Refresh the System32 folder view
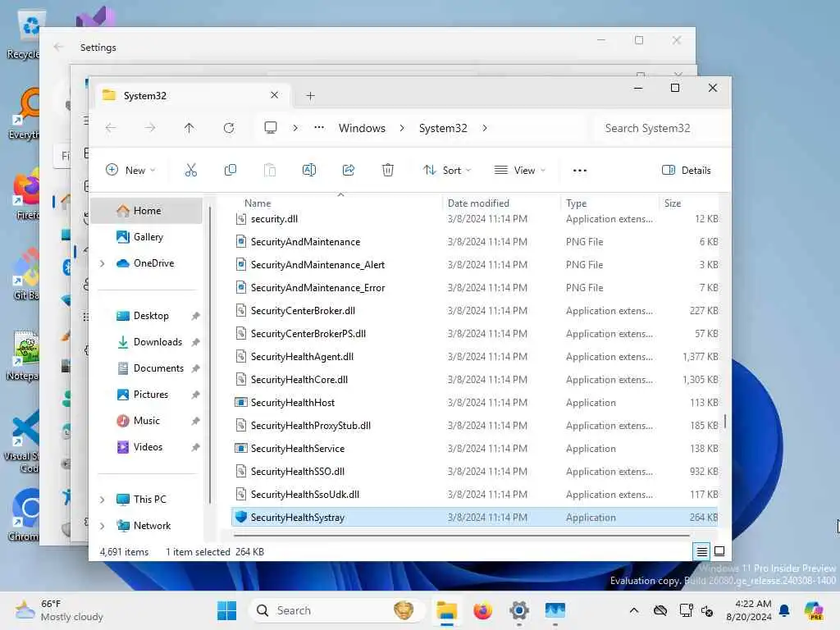 229,128
